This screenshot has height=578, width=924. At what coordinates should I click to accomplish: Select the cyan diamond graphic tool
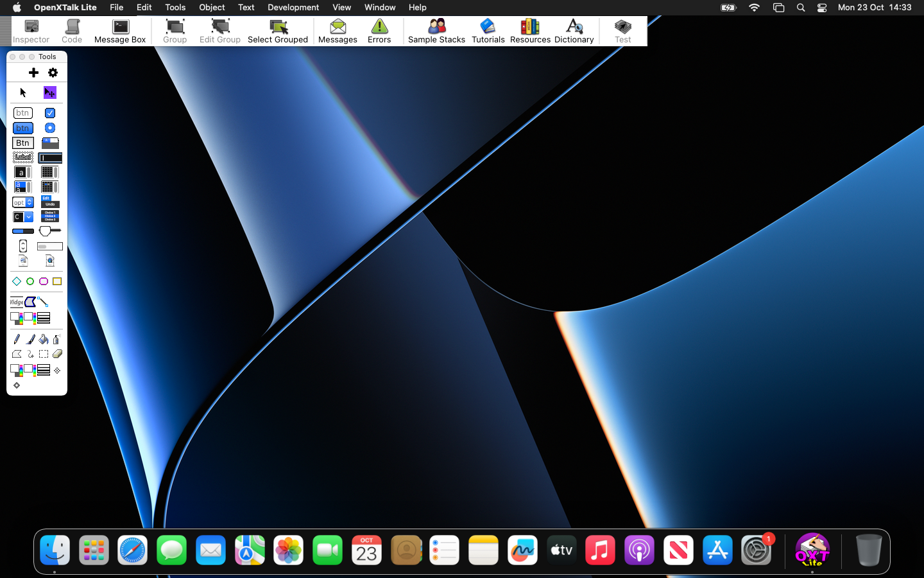pyautogui.click(x=17, y=281)
